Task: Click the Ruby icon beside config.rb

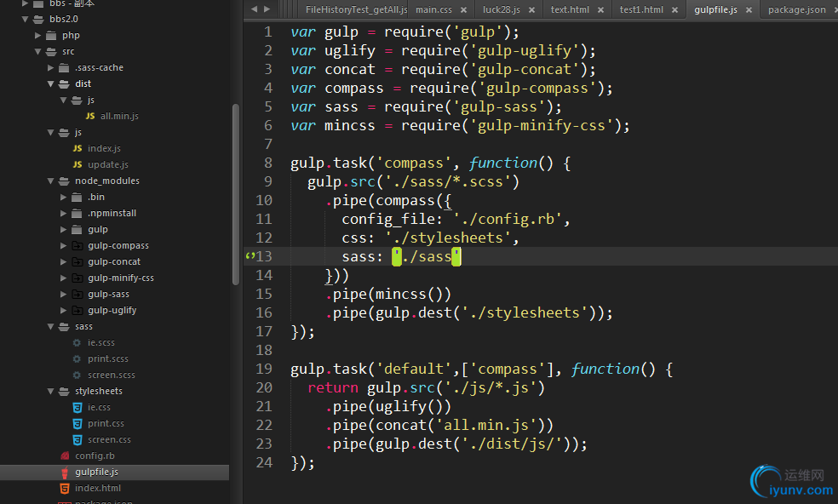Action: (64, 455)
